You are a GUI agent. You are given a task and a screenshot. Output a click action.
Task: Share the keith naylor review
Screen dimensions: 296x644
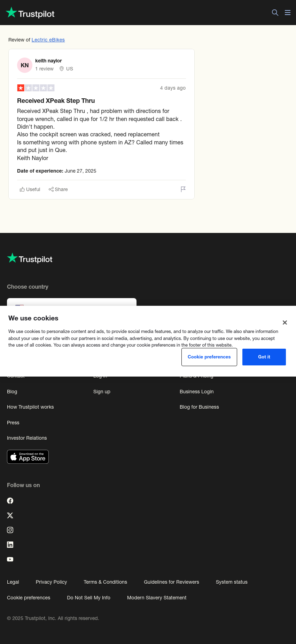pyautogui.click(x=58, y=189)
